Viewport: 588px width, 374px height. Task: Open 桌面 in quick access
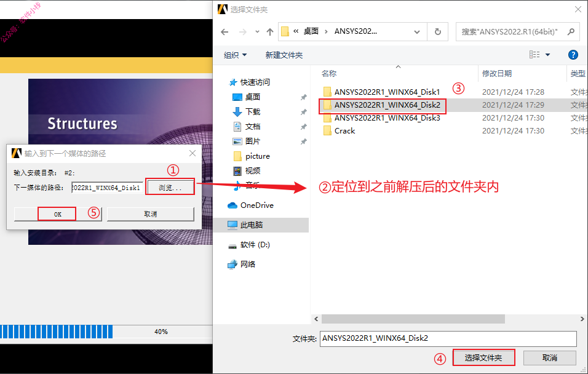click(252, 97)
